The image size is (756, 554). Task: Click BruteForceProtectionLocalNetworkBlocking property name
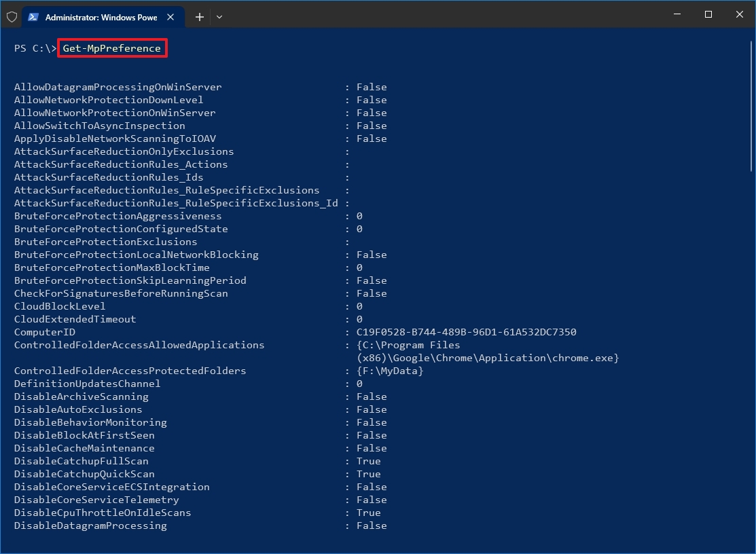(x=136, y=255)
